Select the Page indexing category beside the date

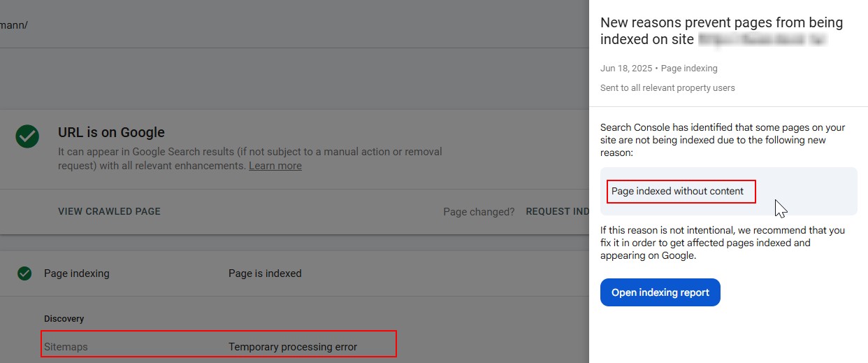pyautogui.click(x=689, y=69)
